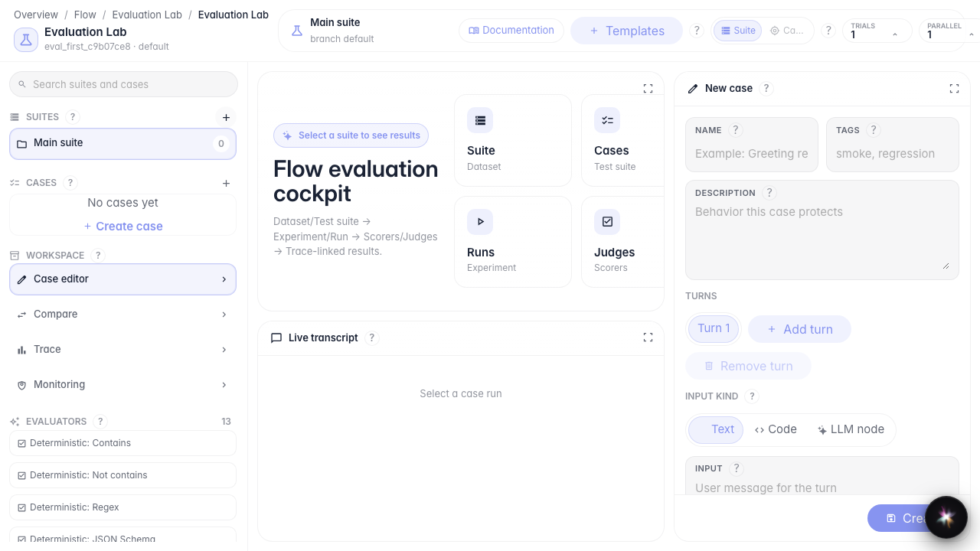Screen dimensions: 980x551
Task: Click help icon beside Live transcript title
Action: coord(372,337)
